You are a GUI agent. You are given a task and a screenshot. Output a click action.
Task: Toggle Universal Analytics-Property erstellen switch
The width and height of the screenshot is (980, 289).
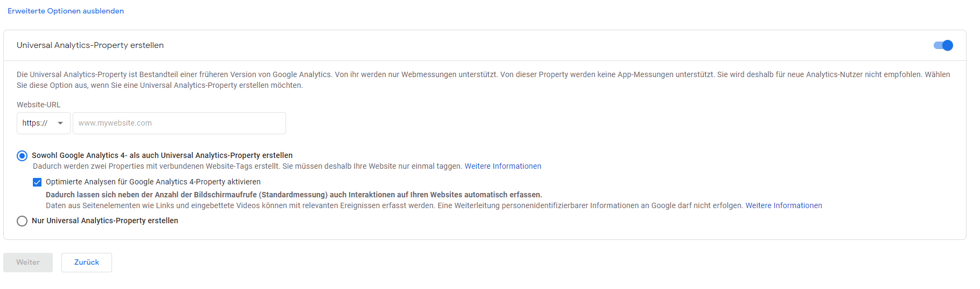(x=943, y=45)
